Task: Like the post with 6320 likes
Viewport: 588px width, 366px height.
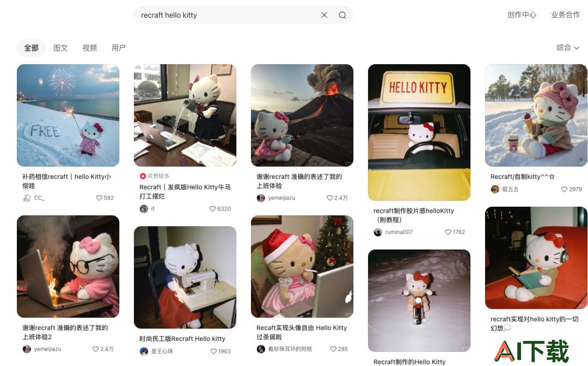Action: click(x=212, y=209)
